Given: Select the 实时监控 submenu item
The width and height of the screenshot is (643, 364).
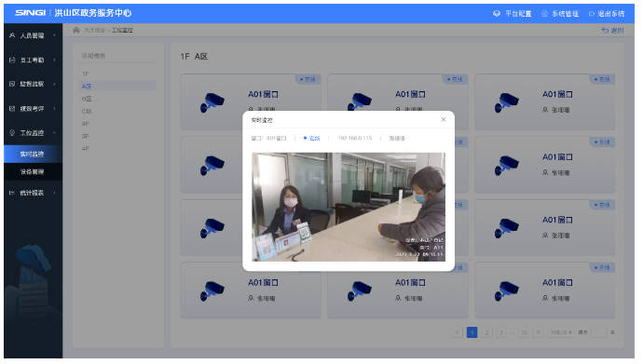Looking at the screenshot, I should coord(33,154).
